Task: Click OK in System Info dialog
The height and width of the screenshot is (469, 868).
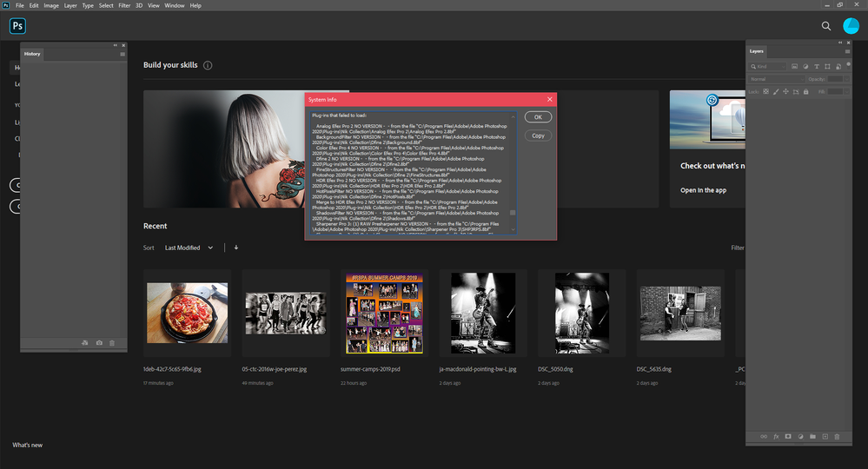Action: coord(538,117)
